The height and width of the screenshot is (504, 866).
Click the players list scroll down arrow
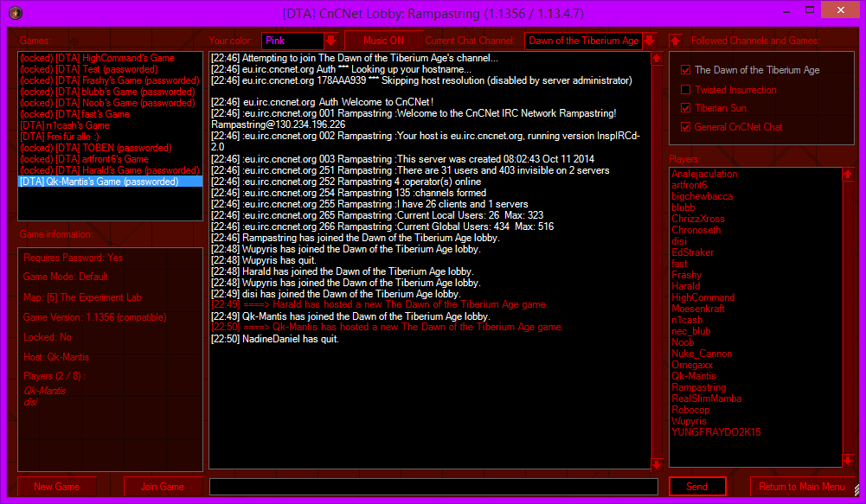(x=848, y=460)
